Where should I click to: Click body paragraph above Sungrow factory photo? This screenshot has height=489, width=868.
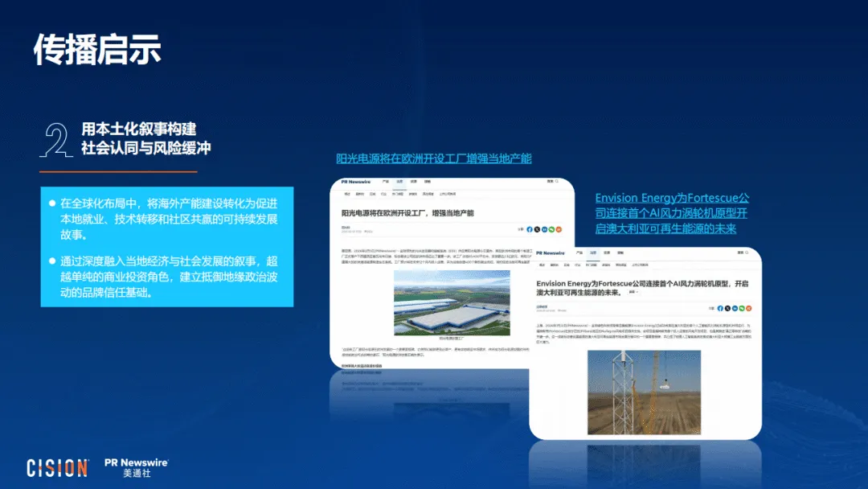(436, 257)
